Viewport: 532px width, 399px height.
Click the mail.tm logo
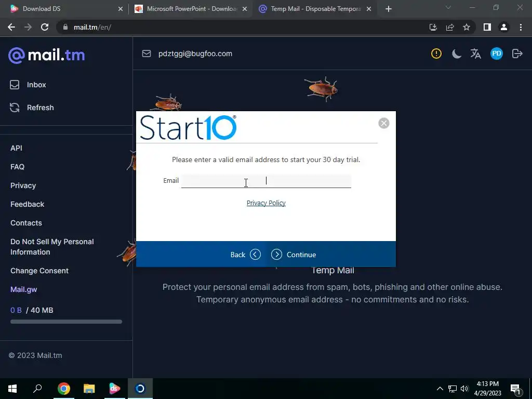46,55
